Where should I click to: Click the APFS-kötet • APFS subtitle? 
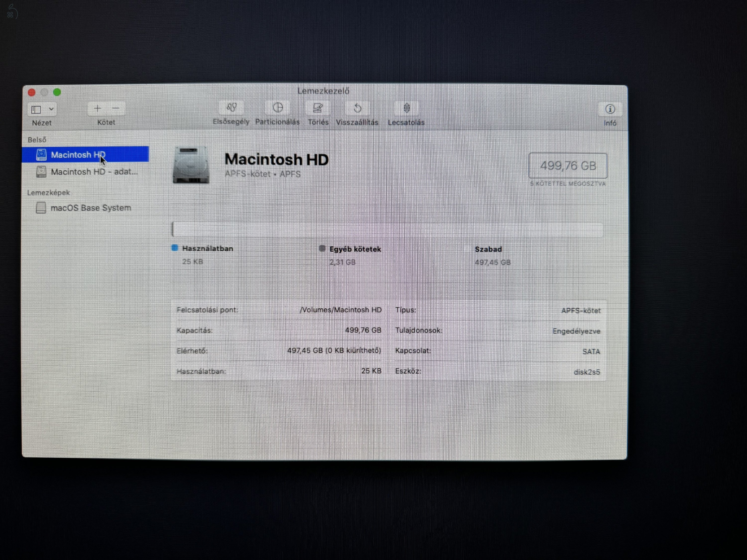[x=263, y=174]
